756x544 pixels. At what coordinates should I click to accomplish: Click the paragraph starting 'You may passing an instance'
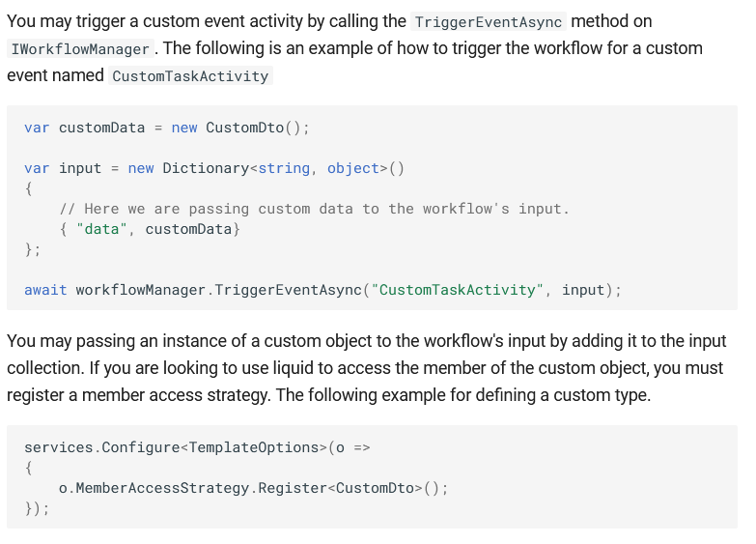tap(367, 368)
